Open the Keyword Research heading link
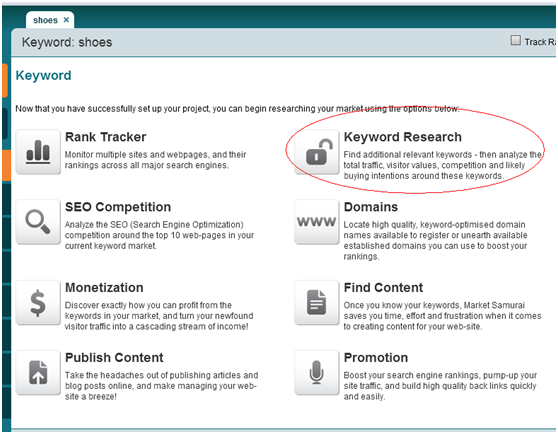This screenshot has height=434, width=558. click(x=403, y=137)
